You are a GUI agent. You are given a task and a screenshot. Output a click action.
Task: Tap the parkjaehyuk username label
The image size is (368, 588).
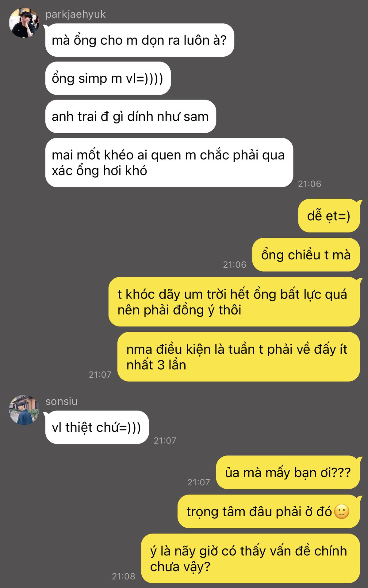(75, 14)
